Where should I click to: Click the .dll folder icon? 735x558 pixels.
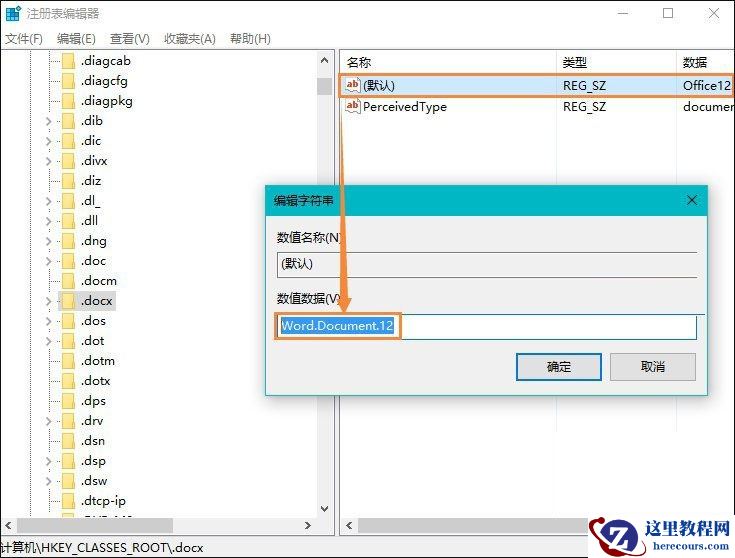(68, 221)
